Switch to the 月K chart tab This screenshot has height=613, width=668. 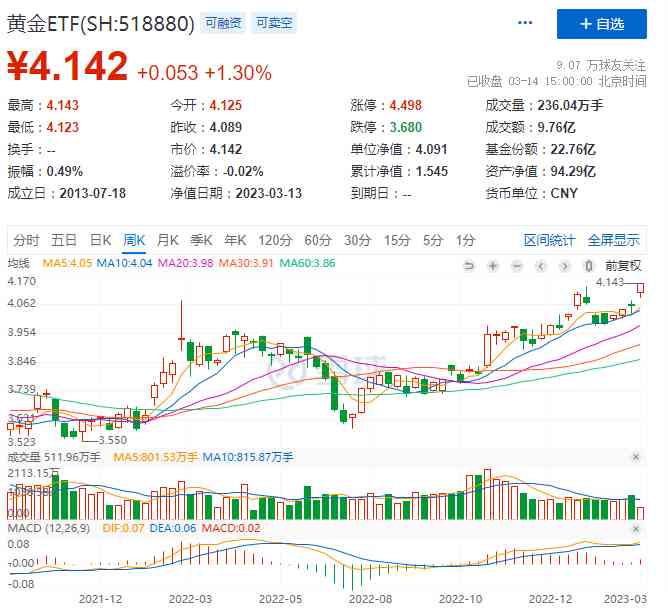click(167, 240)
